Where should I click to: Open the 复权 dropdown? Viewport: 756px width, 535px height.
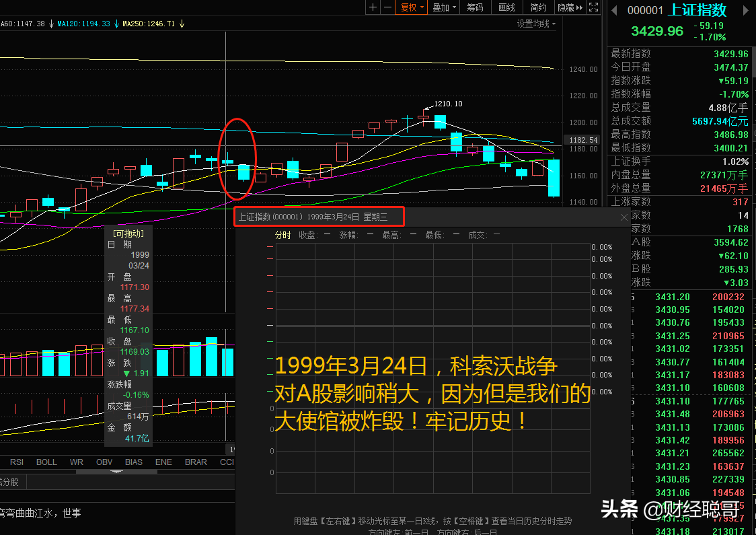coord(411,7)
